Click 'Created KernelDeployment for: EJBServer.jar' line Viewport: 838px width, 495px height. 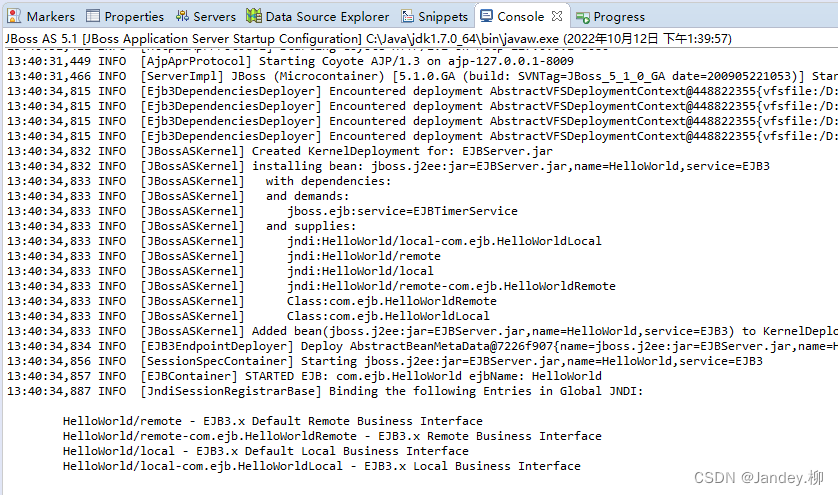tap(280, 151)
